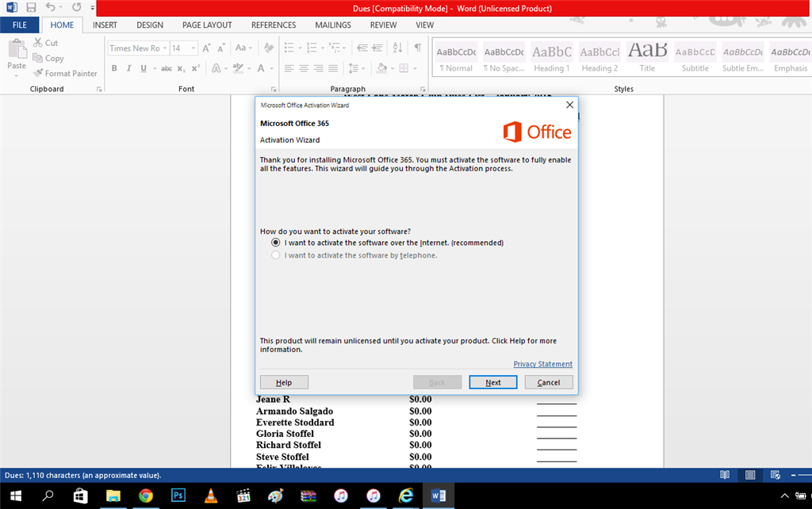Open Windows Start menu

(x=16, y=496)
